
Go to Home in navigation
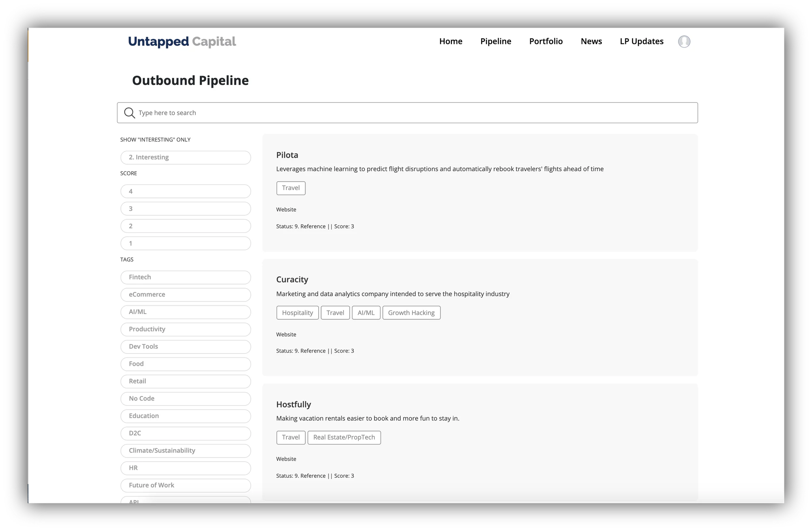pos(451,41)
